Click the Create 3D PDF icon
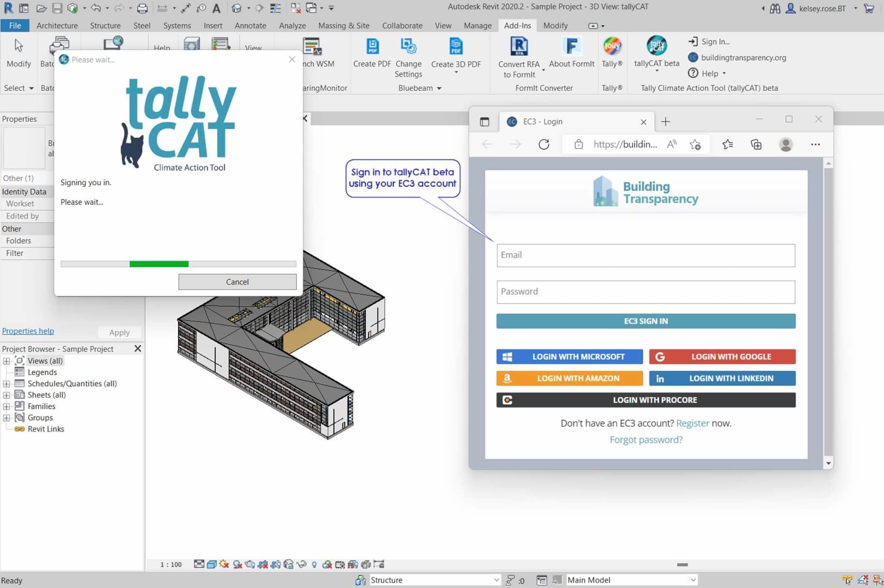This screenshot has height=588, width=884. click(x=455, y=47)
